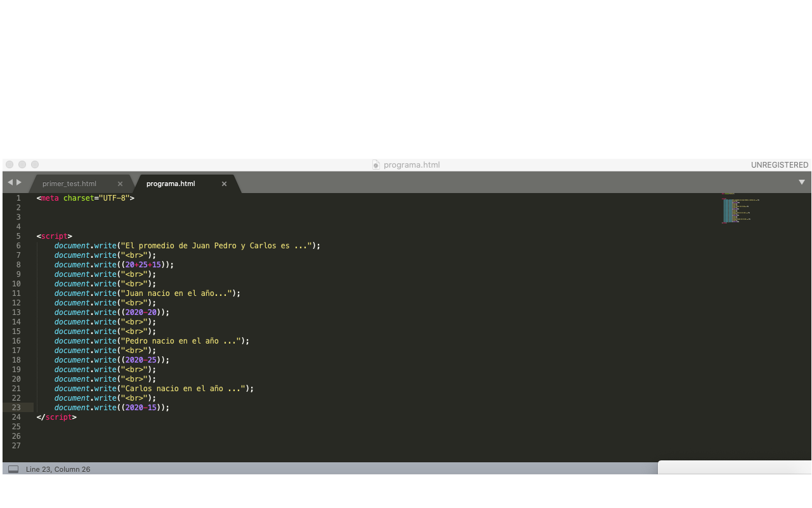Image resolution: width=812 pixels, height=508 pixels.
Task: Toggle the side bar panel switcher icon
Action: coord(13,469)
